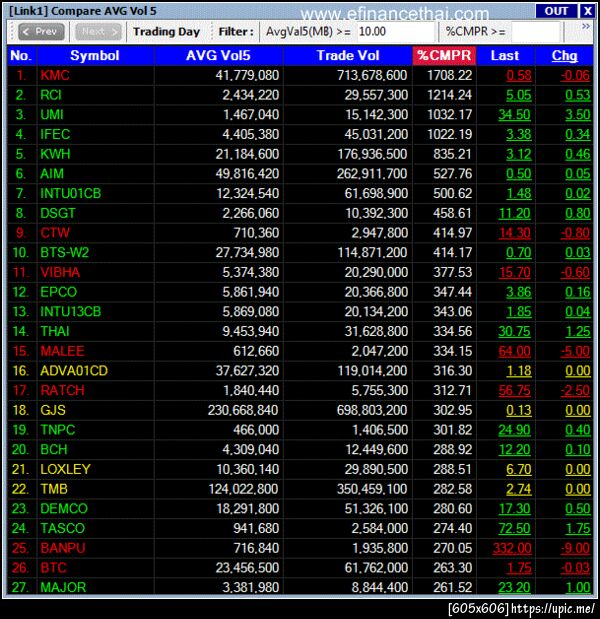Select the BCH symbol
Screen dimensions: 600x619
click(x=54, y=450)
